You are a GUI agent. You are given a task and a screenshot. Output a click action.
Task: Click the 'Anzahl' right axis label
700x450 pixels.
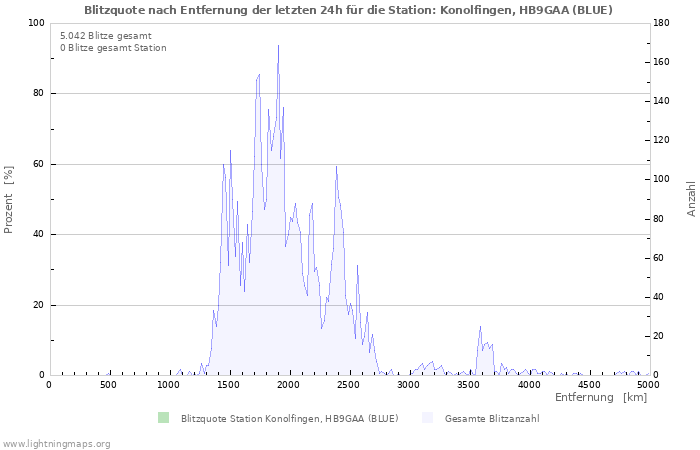tap(691, 199)
